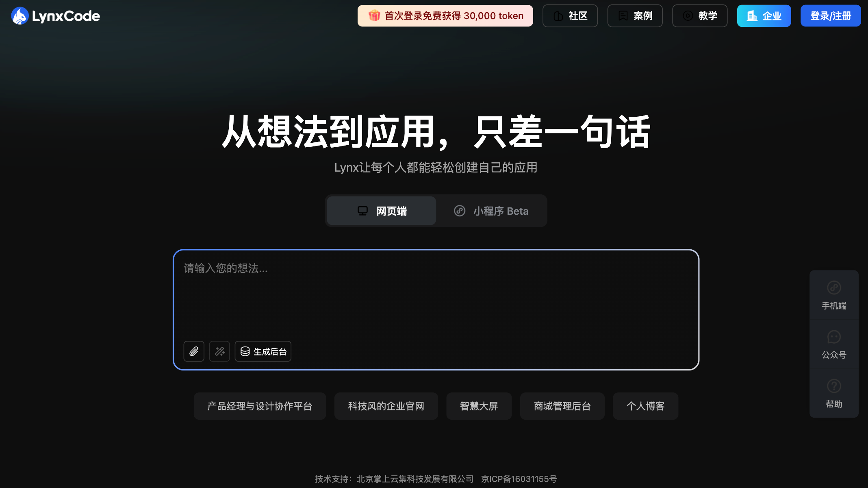Click the 企业 enterprise button
The width and height of the screenshot is (868, 488).
coord(764,16)
